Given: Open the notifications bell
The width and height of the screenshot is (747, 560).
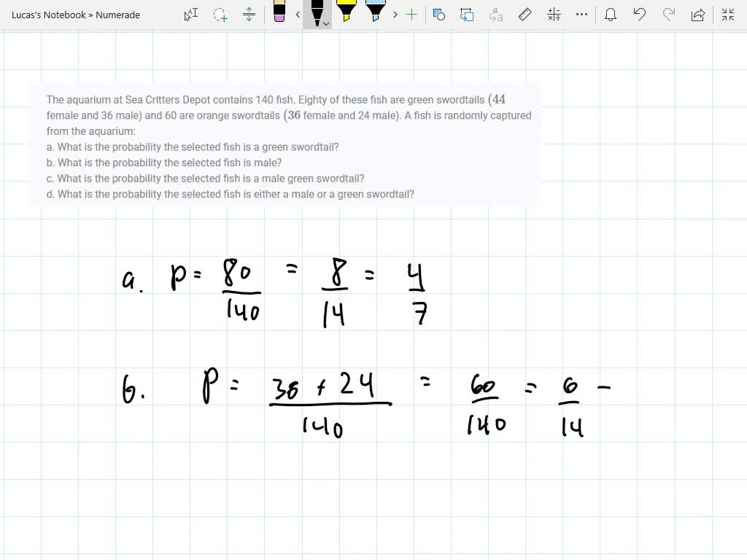Looking at the screenshot, I should point(611,15).
